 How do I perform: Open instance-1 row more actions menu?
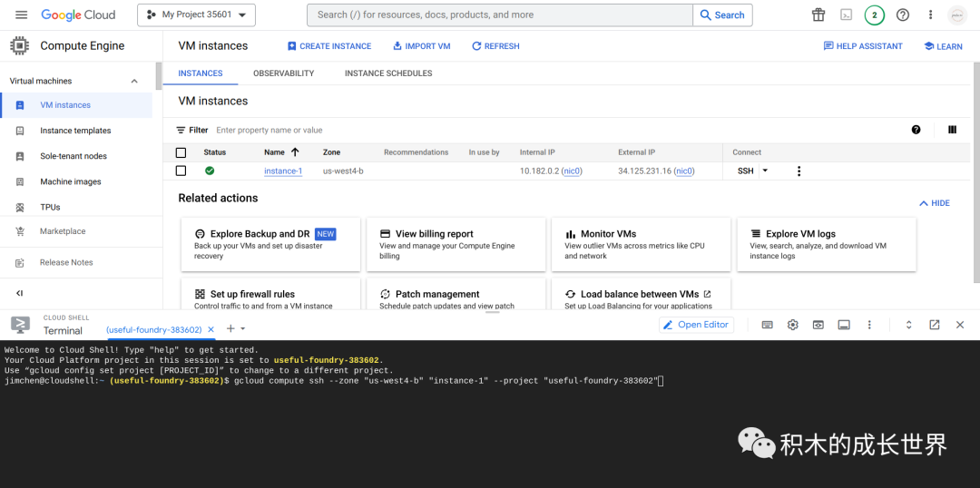click(x=799, y=171)
